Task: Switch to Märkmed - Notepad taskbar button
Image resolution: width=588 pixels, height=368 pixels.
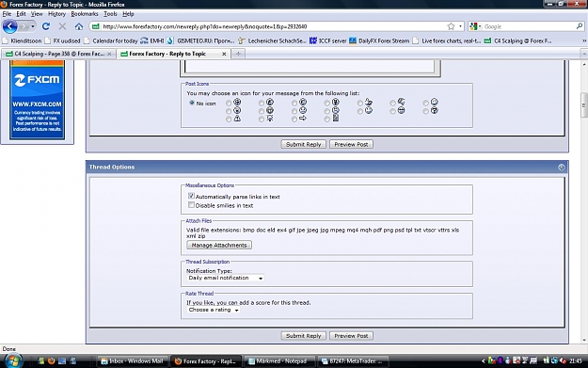Action: coord(280,361)
